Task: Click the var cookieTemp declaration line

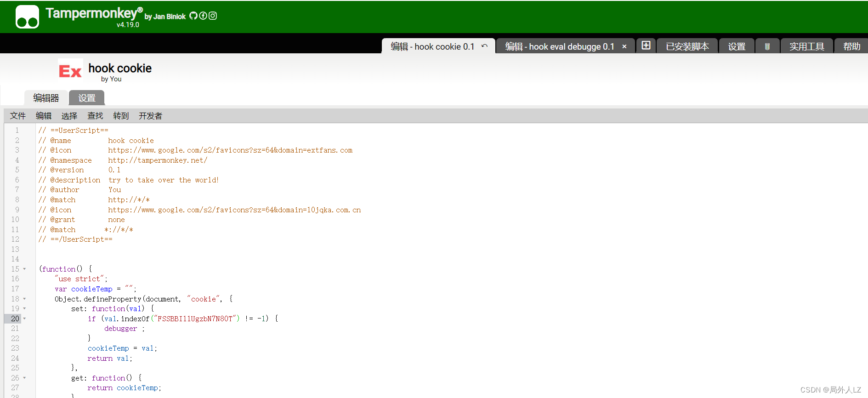Action: [x=96, y=289]
